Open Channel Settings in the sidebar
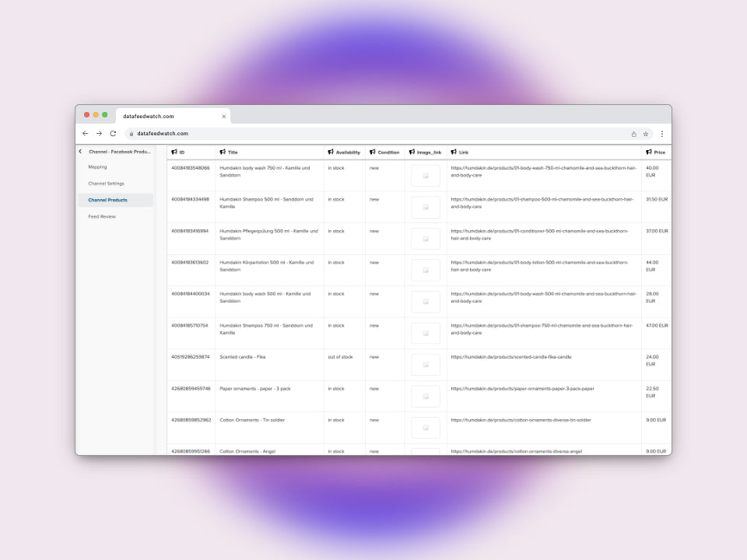This screenshot has height=560, width=747. [x=106, y=184]
